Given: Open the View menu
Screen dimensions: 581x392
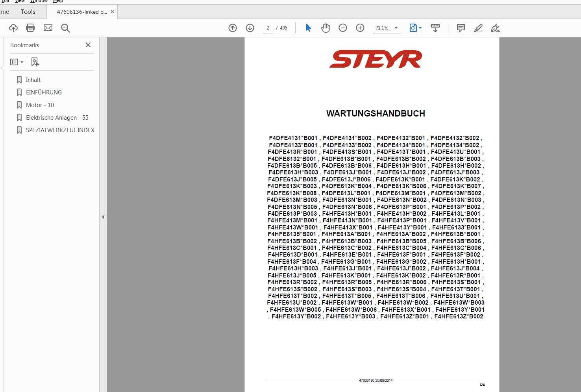Looking at the screenshot, I should (x=19, y=1).
